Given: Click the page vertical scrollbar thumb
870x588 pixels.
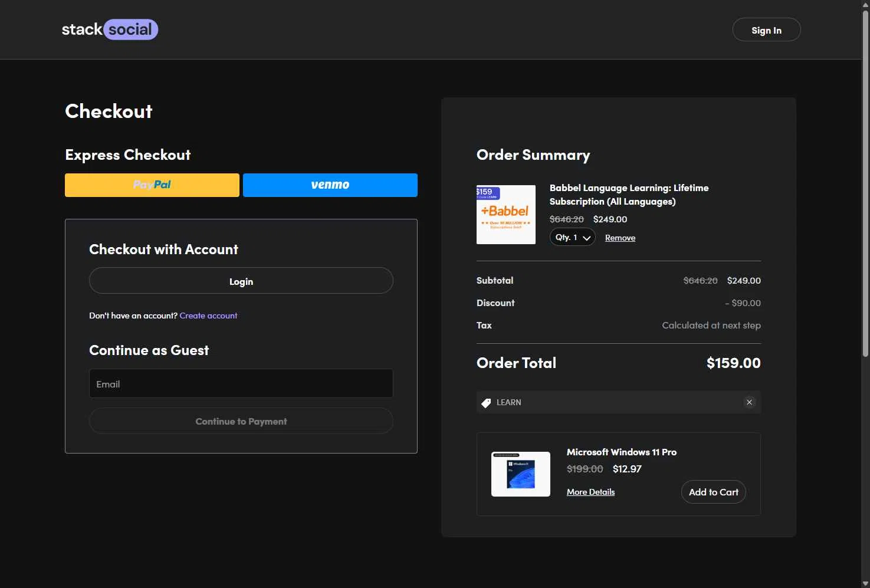Looking at the screenshot, I should tap(865, 183).
